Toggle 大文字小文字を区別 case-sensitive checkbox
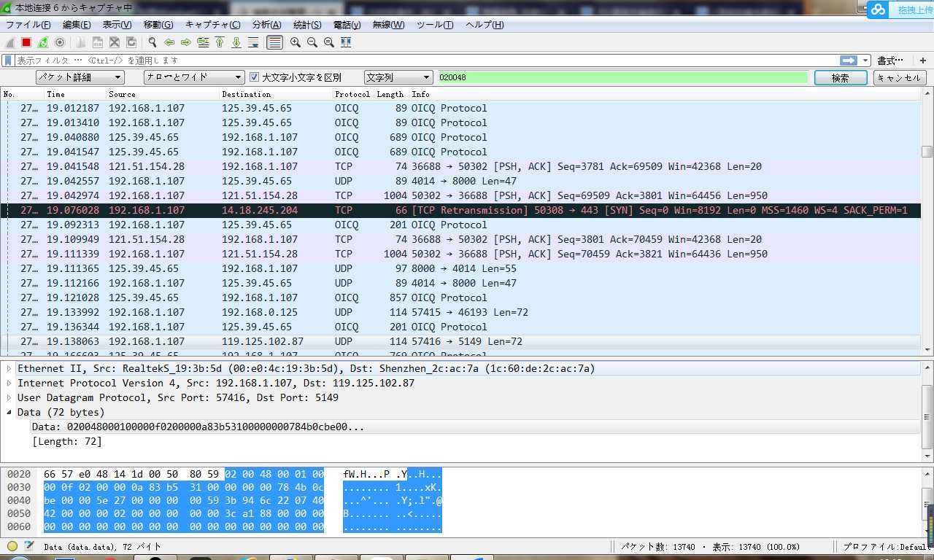934x560 pixels. point(255,77)
